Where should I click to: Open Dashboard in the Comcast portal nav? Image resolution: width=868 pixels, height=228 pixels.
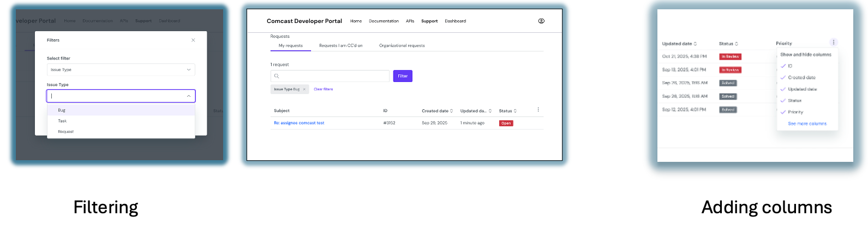tap(455, 21)
